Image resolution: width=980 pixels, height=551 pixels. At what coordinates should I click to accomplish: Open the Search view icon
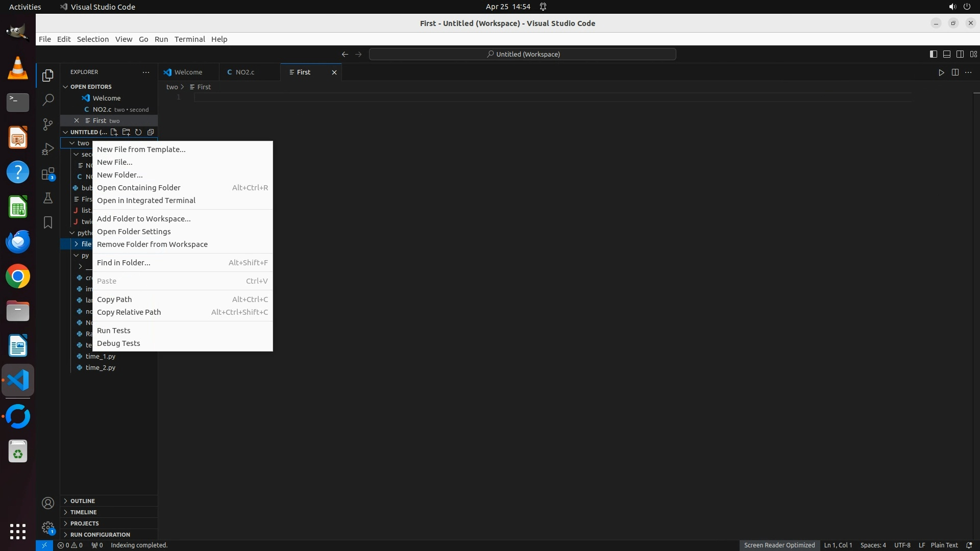tap(48, 100)
